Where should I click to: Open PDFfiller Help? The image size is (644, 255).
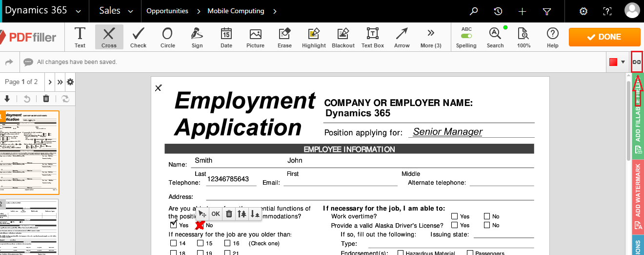tap(552, 37)
